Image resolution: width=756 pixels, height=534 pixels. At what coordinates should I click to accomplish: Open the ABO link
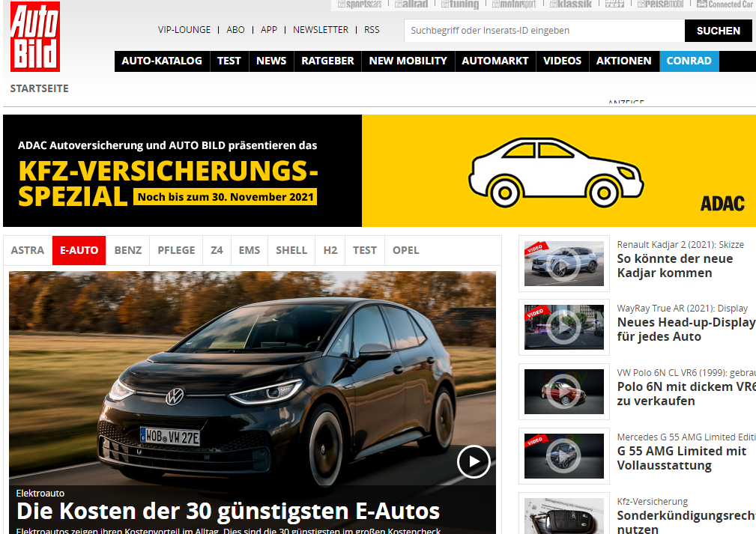point(235,30)
